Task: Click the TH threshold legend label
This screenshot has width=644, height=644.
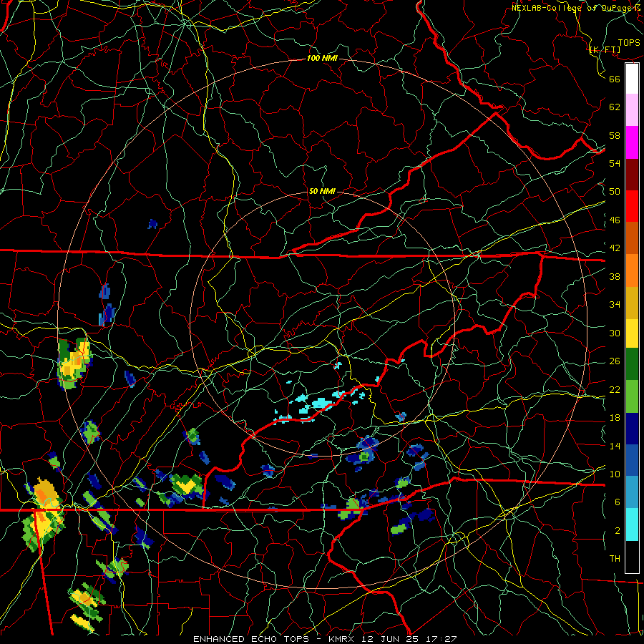Action: [x=615, y=559]
